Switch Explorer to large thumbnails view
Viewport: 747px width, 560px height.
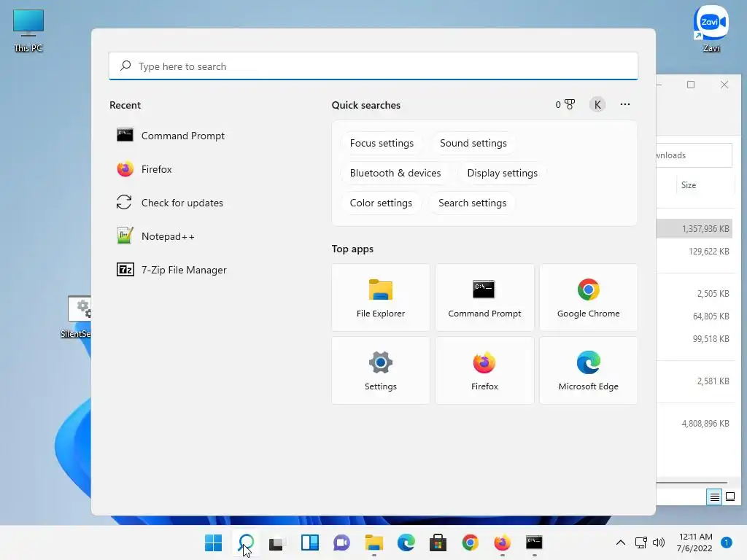pyautogui.click(x=729, y=497)
